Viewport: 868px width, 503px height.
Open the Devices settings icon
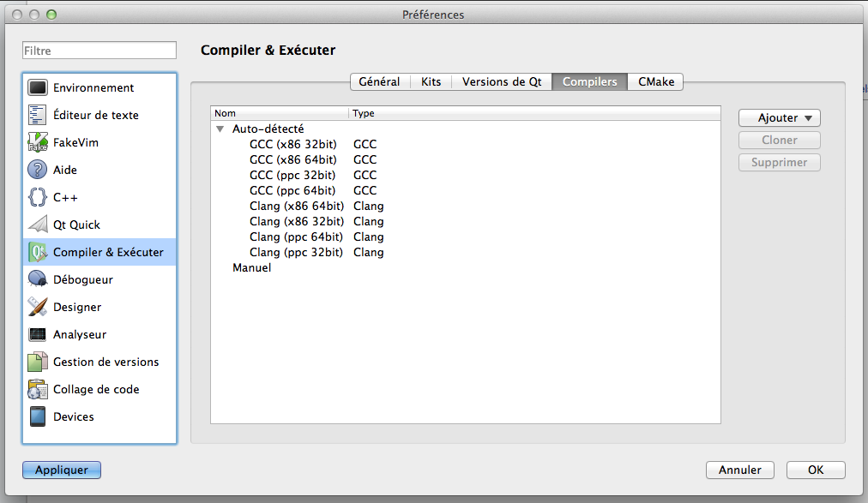pos(36,416)
